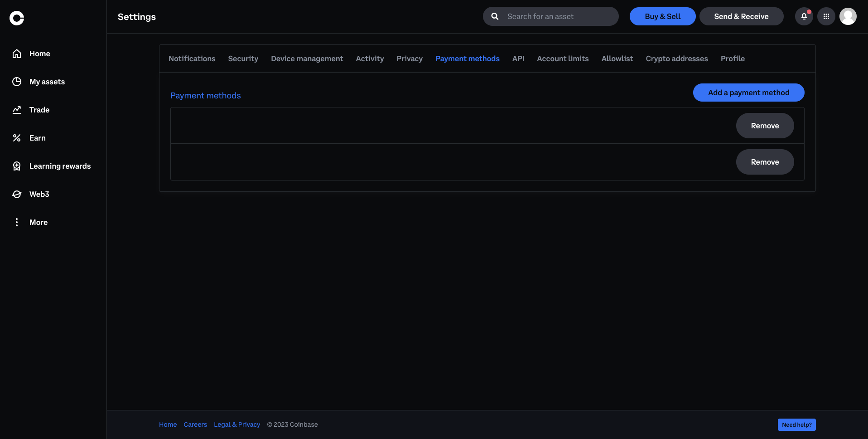This screenshot has height=439, width=868.
Task: Expand the More menu in sidebar
Action: 16,222
